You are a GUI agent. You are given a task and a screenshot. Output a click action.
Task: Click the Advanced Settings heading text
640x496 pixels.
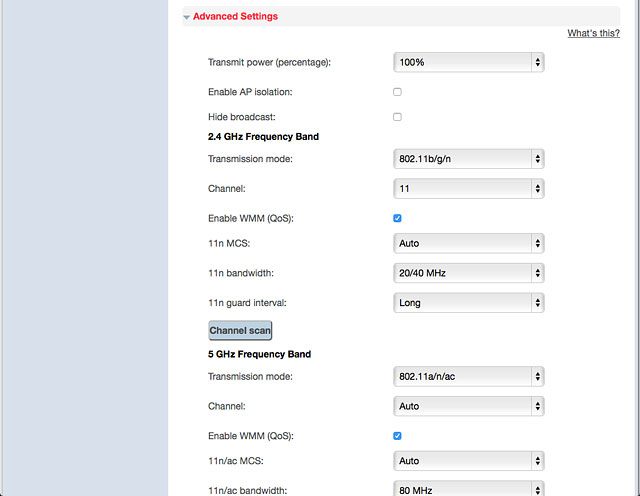235,16
